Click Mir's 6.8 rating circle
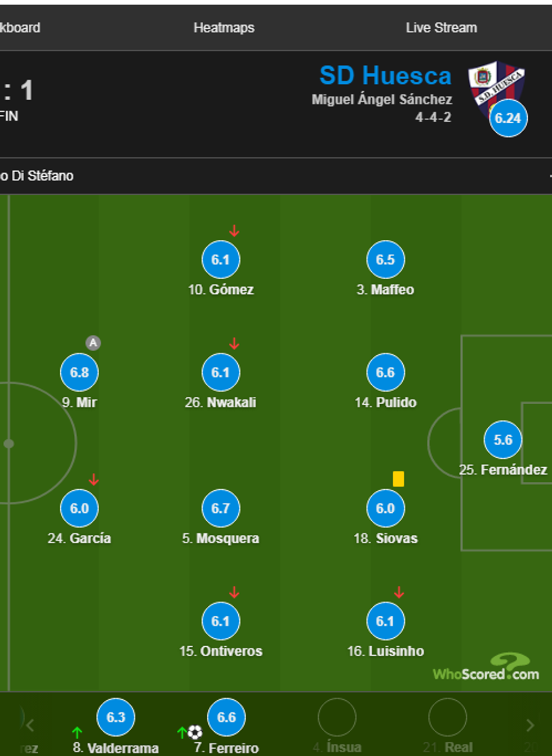 (79, 372)
